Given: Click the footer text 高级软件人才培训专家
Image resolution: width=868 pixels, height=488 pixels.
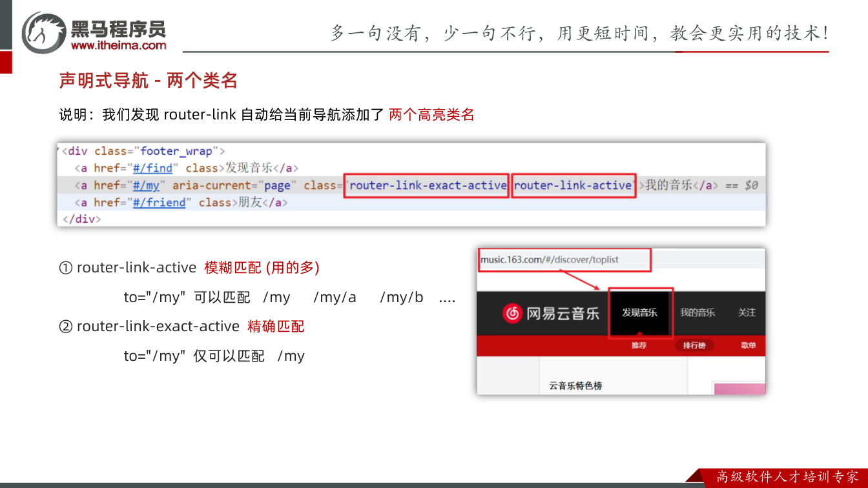Looking at the screenshot, I should (x=787, y=477).
